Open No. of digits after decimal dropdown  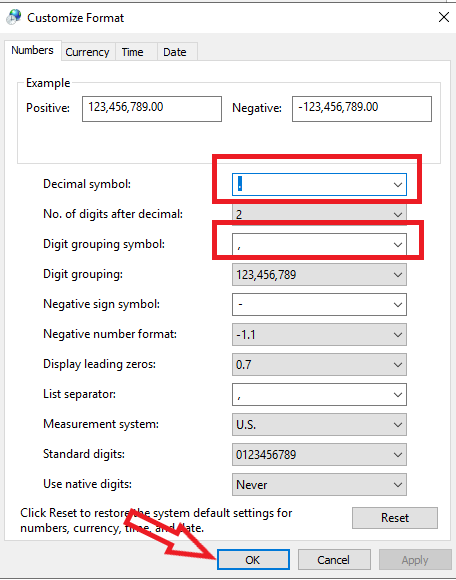click(x=319, y=214)
